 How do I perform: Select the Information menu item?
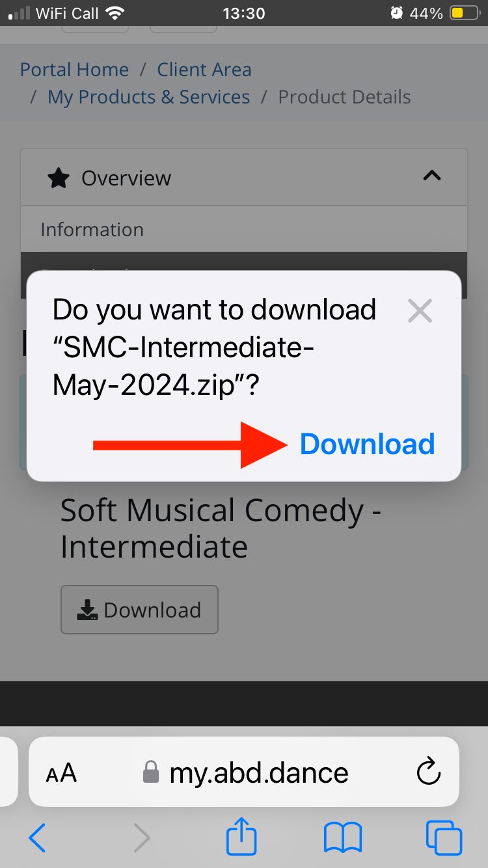(92, 230)
